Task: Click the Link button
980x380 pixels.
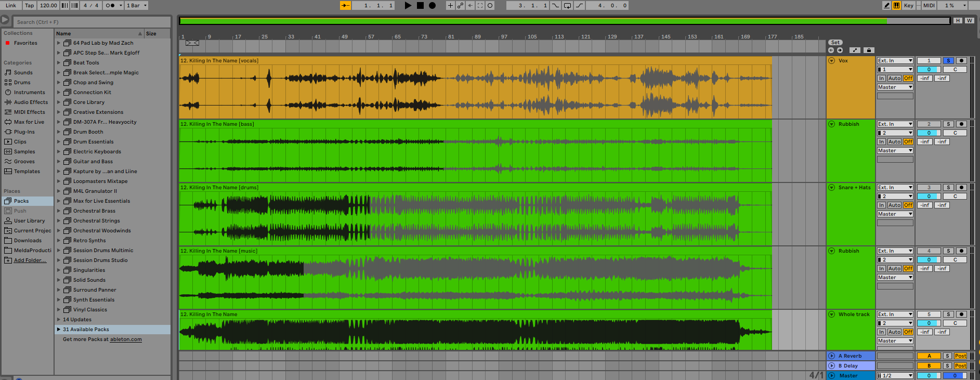Action: [11, 5]
